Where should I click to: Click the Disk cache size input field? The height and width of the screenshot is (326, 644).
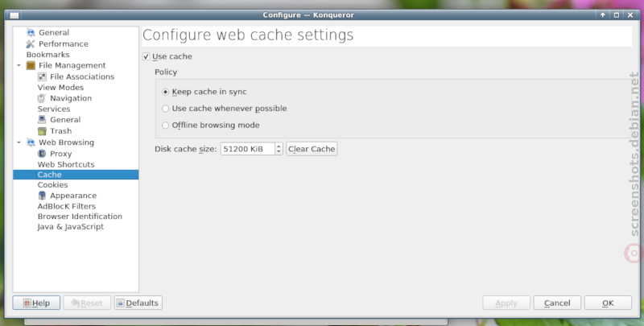tap(248, 149)
